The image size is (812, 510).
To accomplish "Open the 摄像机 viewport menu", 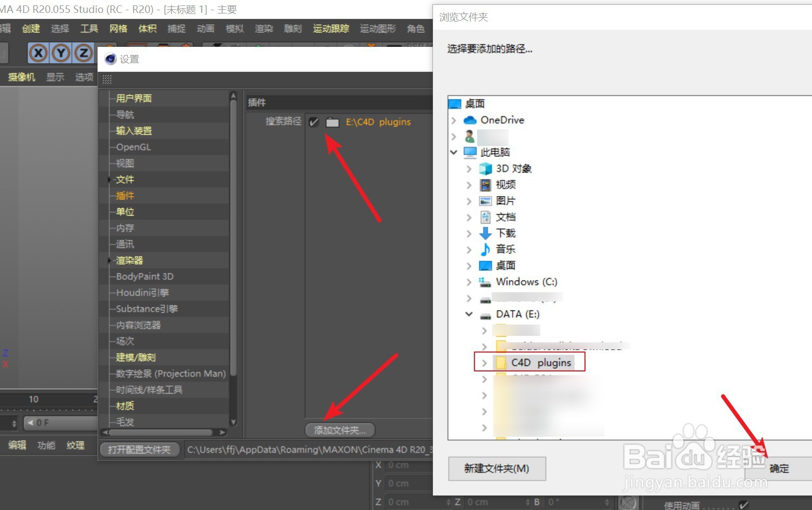I will click(x=22, y=77).
